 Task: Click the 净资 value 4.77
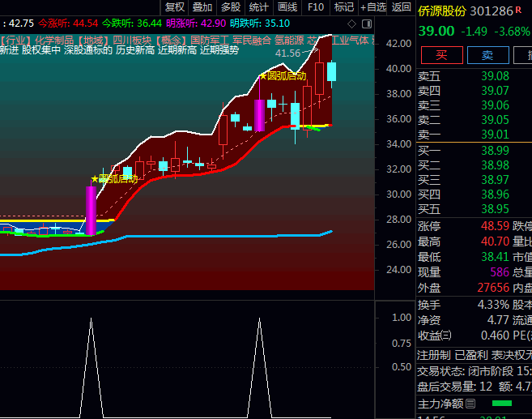click(x=498, y=320)
